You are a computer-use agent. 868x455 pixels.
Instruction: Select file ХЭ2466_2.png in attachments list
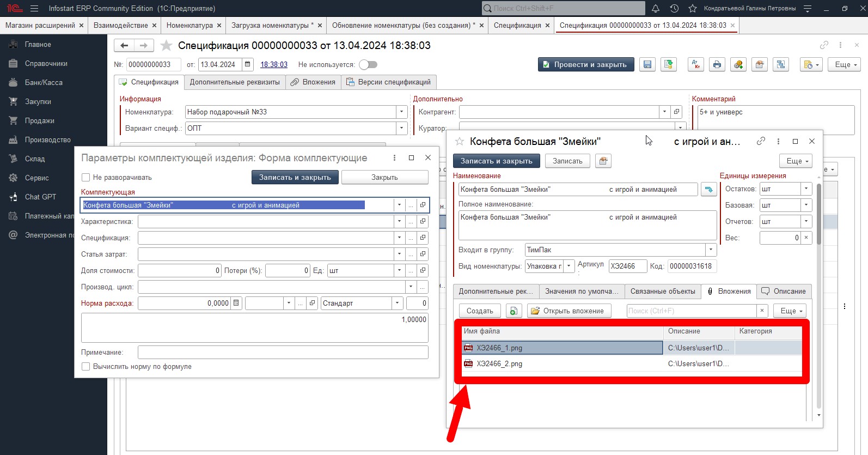tap(499, 363)
